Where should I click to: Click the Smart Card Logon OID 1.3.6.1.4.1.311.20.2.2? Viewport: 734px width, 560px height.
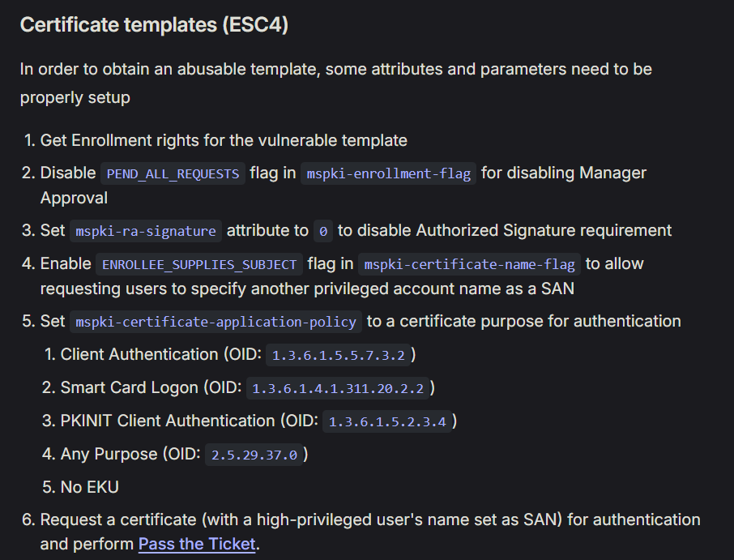tap(338, 388)
